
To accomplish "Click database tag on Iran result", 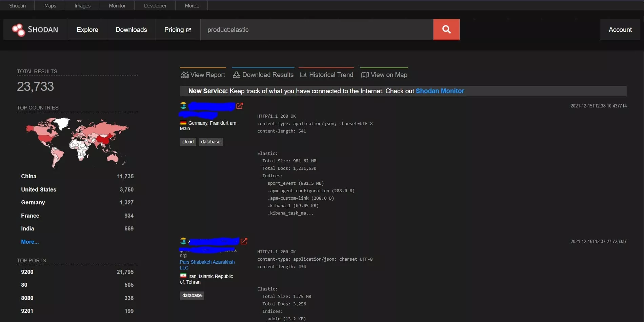I will click(192, 295).
